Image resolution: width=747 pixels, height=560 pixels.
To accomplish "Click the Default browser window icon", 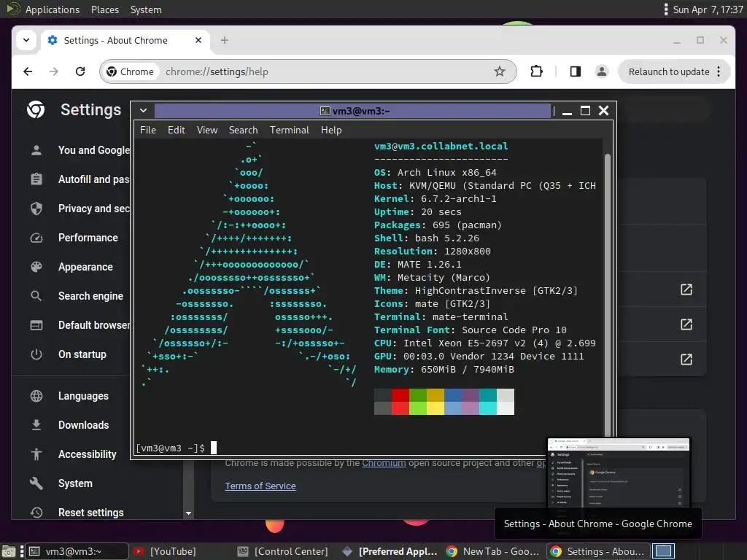I will [36, 325].
